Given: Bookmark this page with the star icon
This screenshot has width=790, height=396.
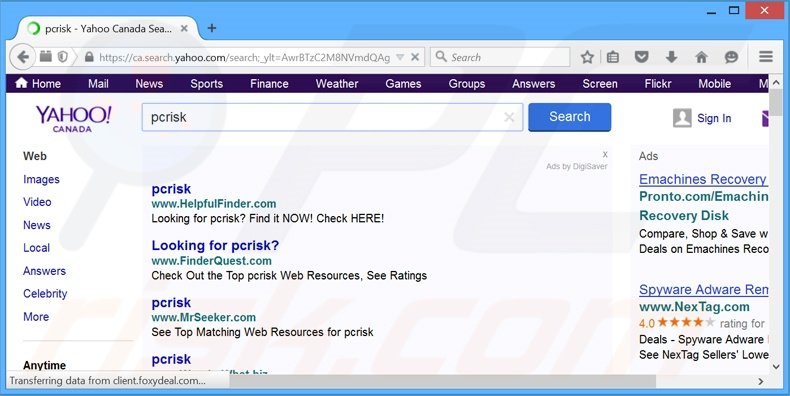Looking at the screenshot, I should (x=587, y=57).
